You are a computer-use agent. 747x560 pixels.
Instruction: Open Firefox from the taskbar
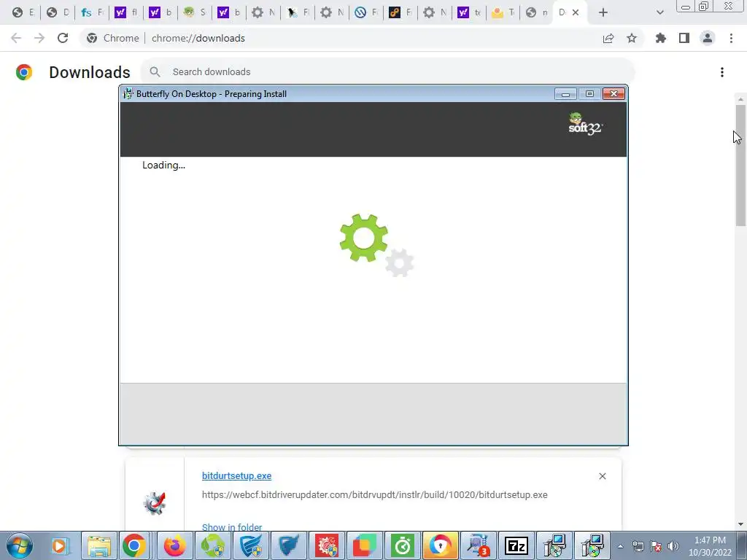[x=175, y=545]
